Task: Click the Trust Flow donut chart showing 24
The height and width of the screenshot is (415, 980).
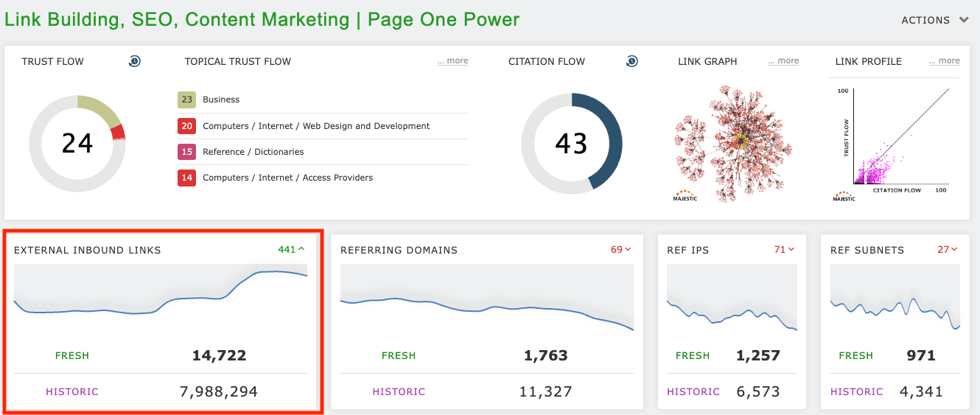Action: tap(77, 144)
